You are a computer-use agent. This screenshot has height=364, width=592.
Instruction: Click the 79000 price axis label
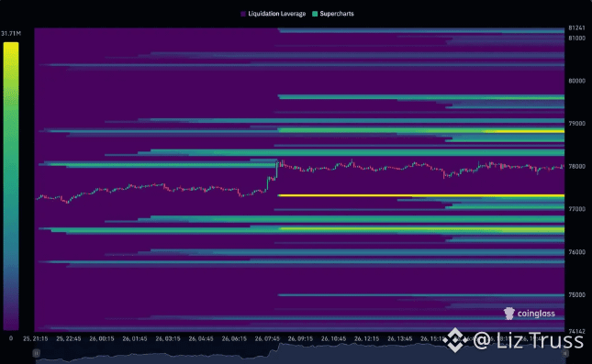576,124
